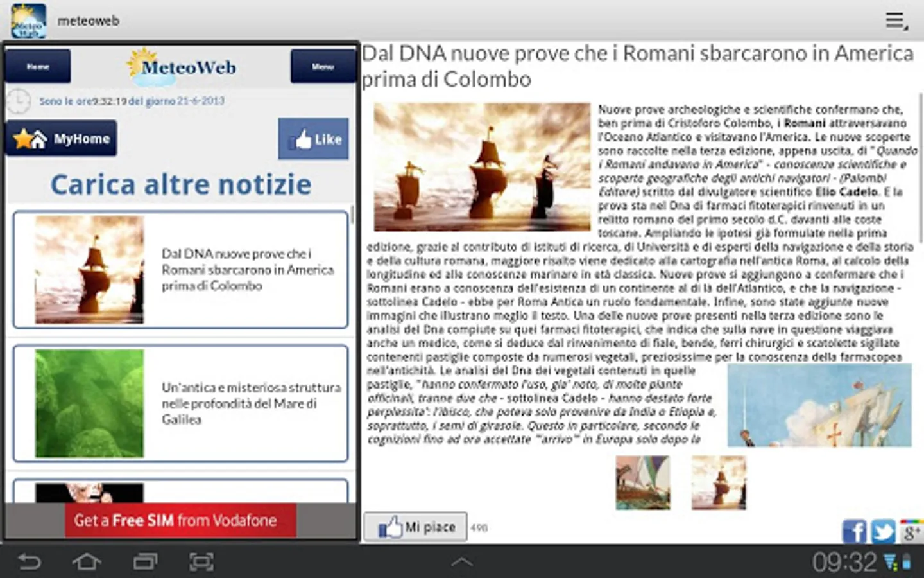Select the second small gallery thumbnail

coord(719,482)
